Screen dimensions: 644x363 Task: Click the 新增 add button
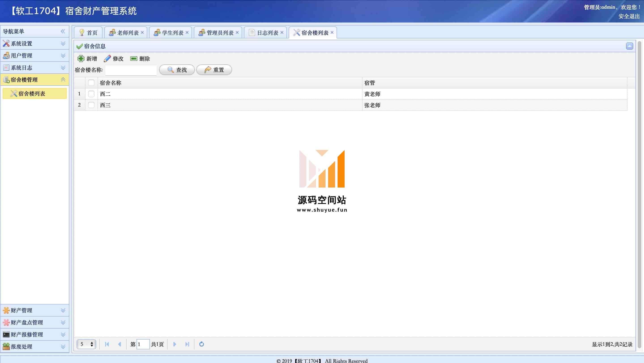(87, 59)
